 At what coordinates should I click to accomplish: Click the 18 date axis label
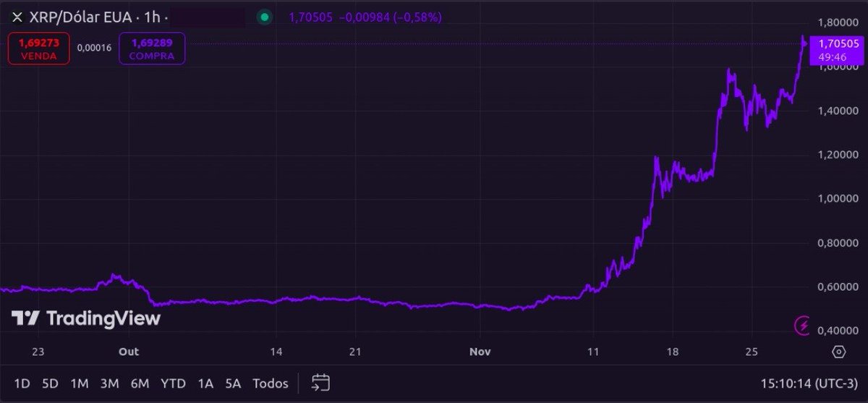point(672,352)
